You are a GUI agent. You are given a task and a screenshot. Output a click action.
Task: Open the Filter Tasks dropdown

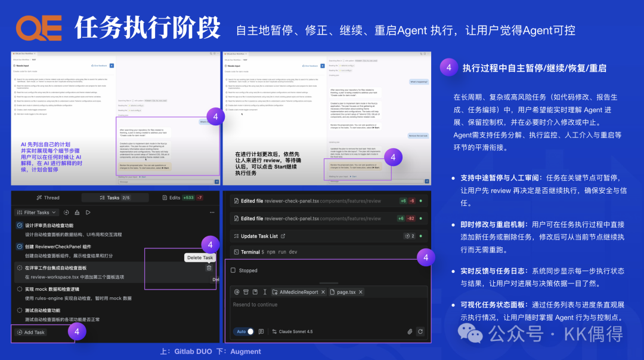pos(37,212)
